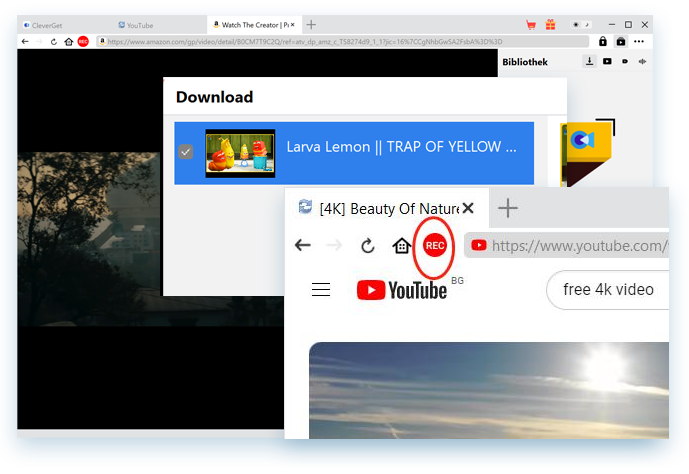The image size is (689, 474).
Task: Reload the Amazon page with the refresh icon
Action: 54,42
